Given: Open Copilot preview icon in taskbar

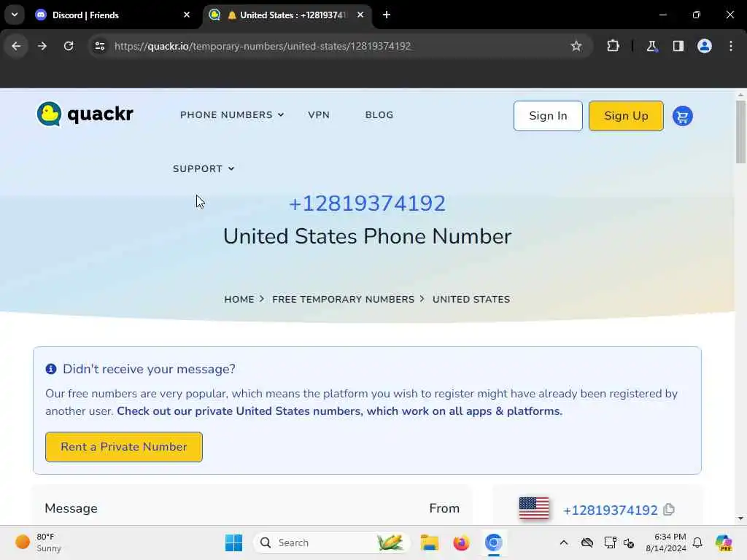Looking at the screenshot, I should pyautogui.click(x=723, y=542).
